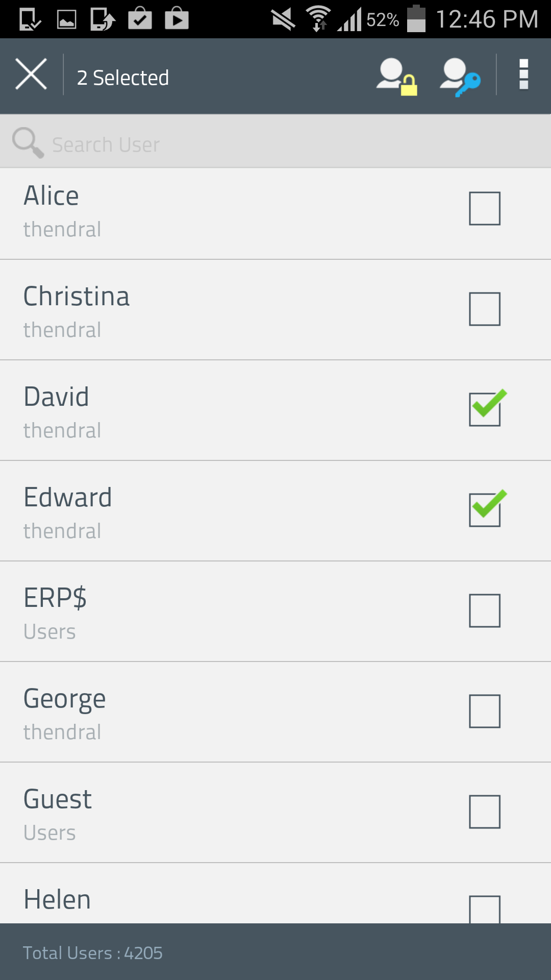Focus the Search User field

click(275, 141)
